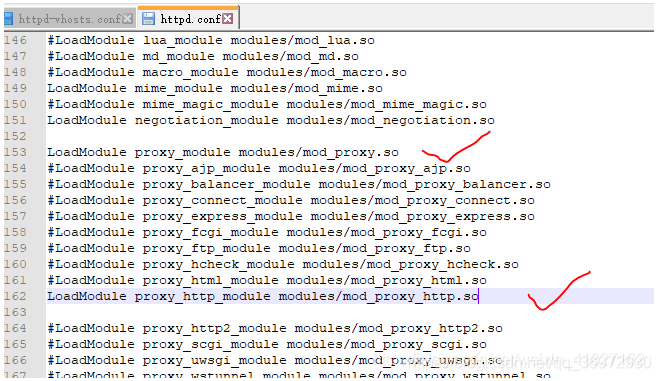Click line number 165 in margin
661x381 pixels.
pos(16,345)
